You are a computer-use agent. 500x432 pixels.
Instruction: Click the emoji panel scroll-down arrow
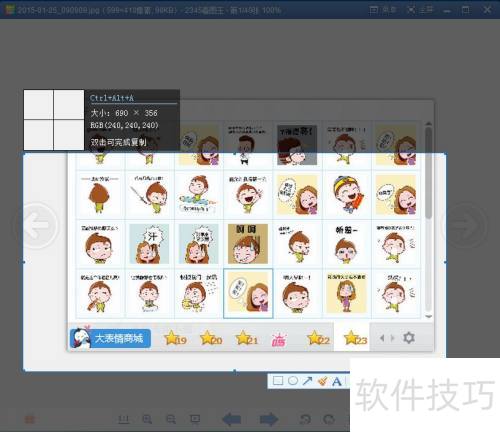click(x=429, y=316)
